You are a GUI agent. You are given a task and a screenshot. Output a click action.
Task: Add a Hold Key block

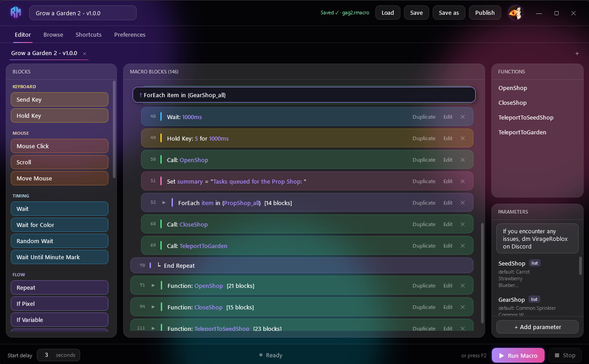point(60,116)
